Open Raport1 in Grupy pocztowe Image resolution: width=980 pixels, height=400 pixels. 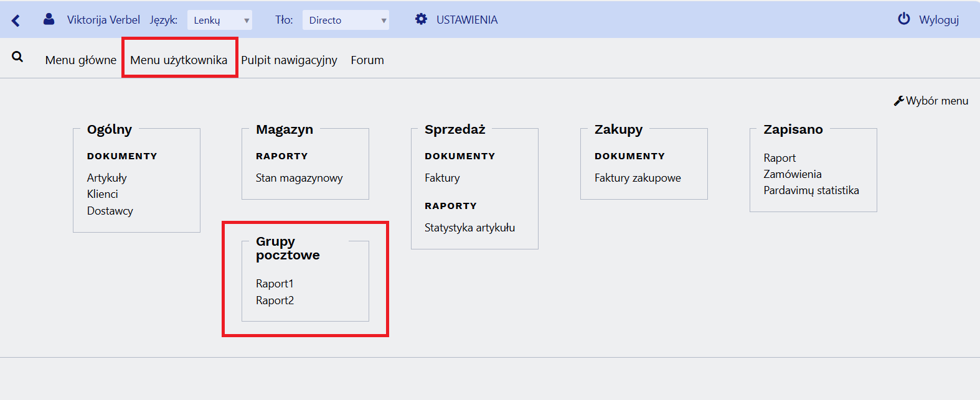[x=275, y=284]
